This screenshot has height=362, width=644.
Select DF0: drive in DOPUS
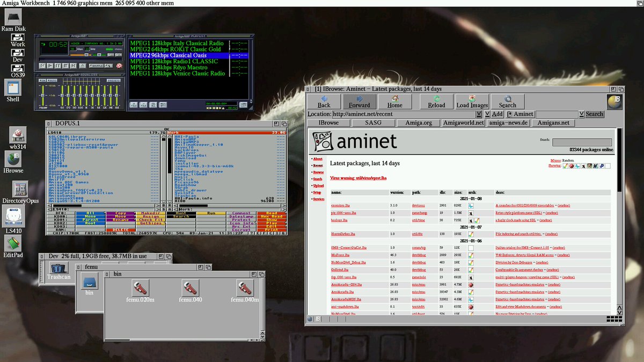(61, 213)
